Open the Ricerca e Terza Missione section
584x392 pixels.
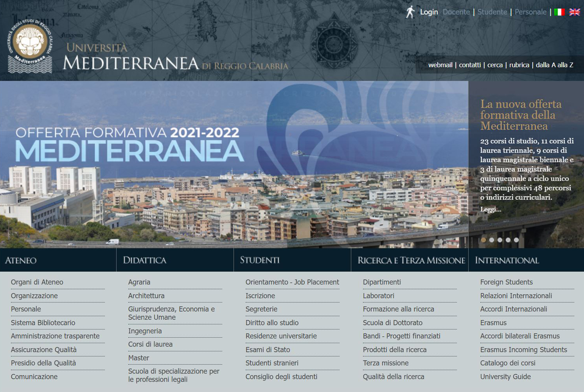[411, 260]
